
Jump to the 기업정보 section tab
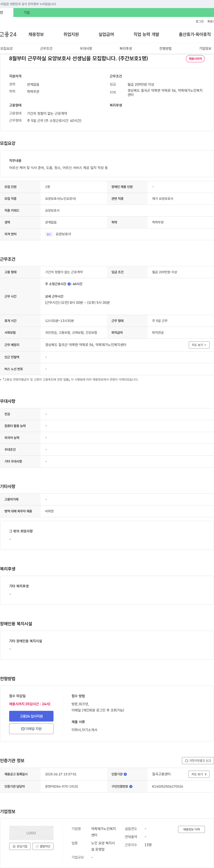tap(205, 48)
